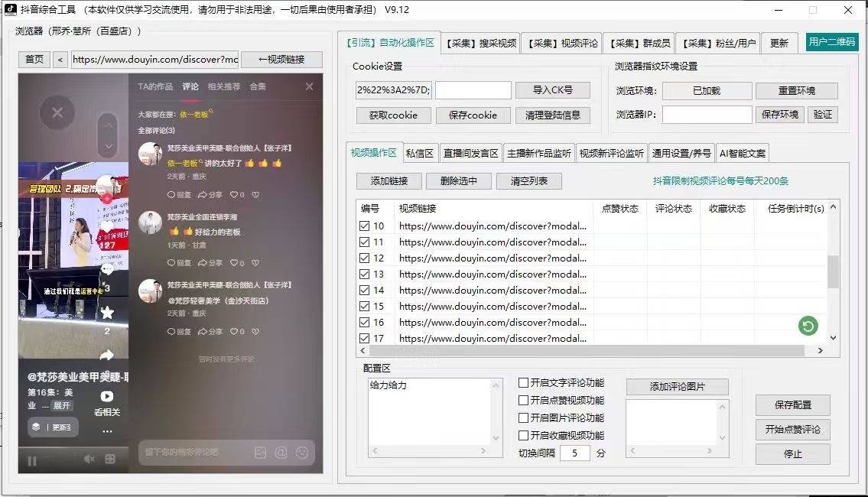Click the 更新 collection stack icon chip
The height and width of the screenshot is (497, 868).
tap(53, 427)
